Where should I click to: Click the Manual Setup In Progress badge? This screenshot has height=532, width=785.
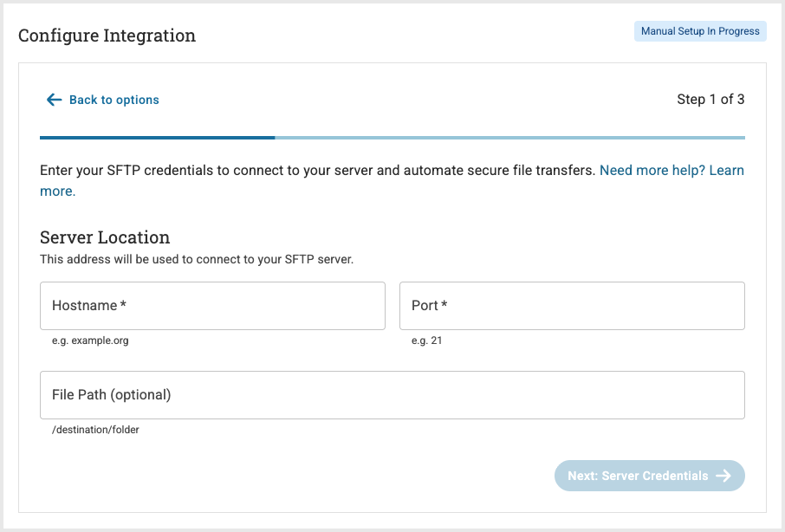click(700, 32)
